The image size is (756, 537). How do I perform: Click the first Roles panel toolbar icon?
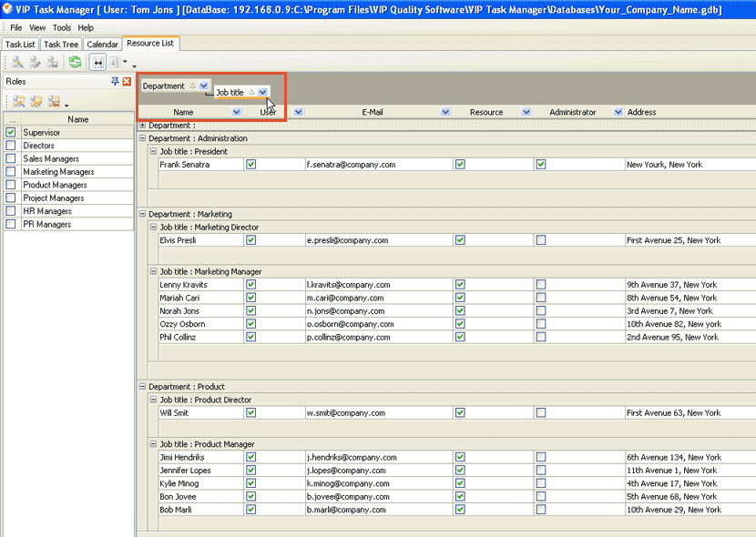tap(18, 101)
